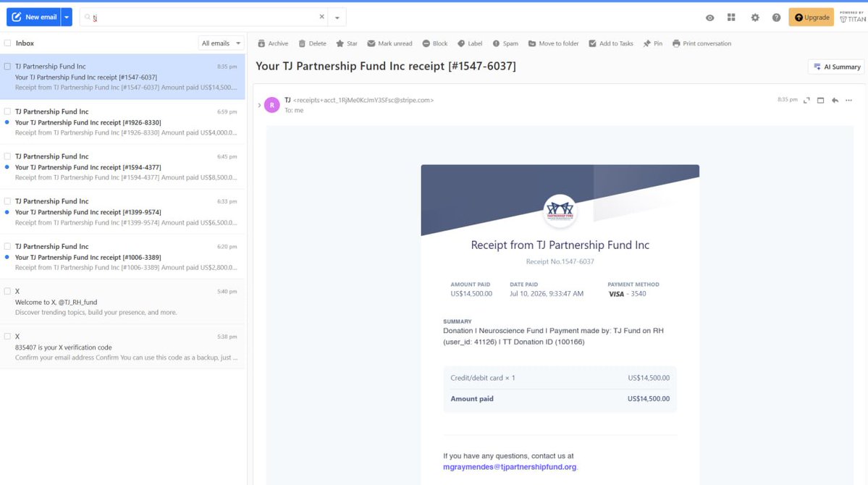This screenshot has height=485, width=868.
Task: Open the apps grid icon
Action: pos(731,17)
